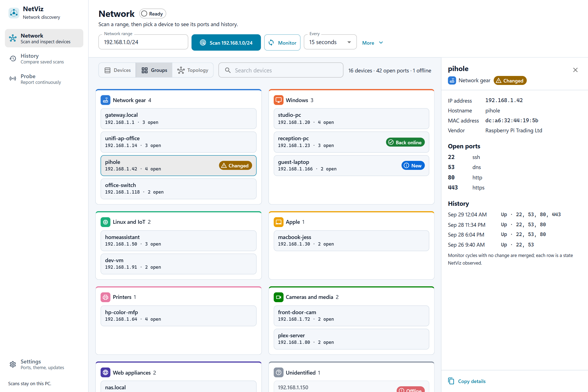Click the search magnifier icon
The width and height of the screenshot is (588, 392).
pos(228,70)
